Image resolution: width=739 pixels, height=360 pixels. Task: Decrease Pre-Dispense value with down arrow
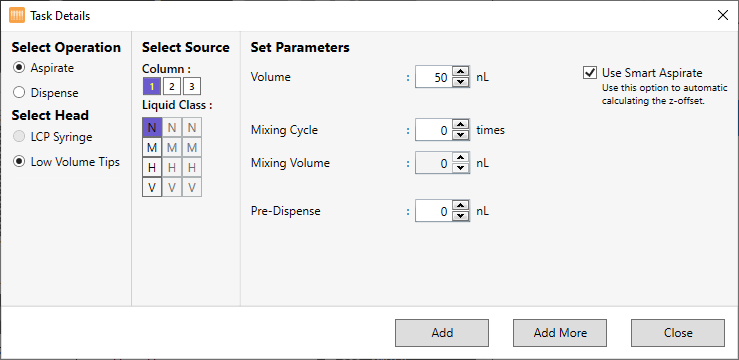(460, 216)
